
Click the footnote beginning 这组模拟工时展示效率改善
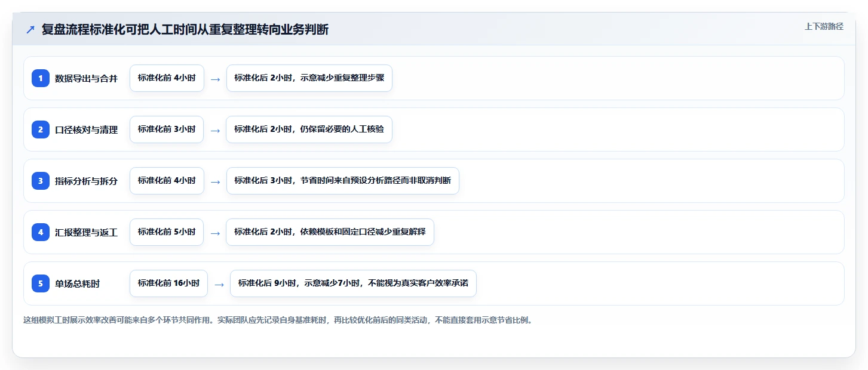tap(278, 320)
